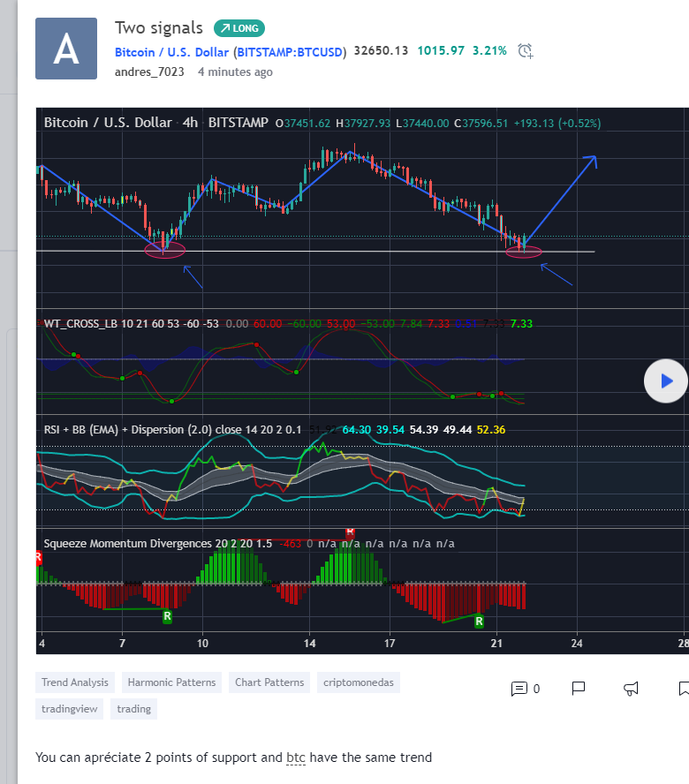Click the Two signals idea title
Image resolution: width=689 pixels, height=784 pixels.
tap(159, 28)
